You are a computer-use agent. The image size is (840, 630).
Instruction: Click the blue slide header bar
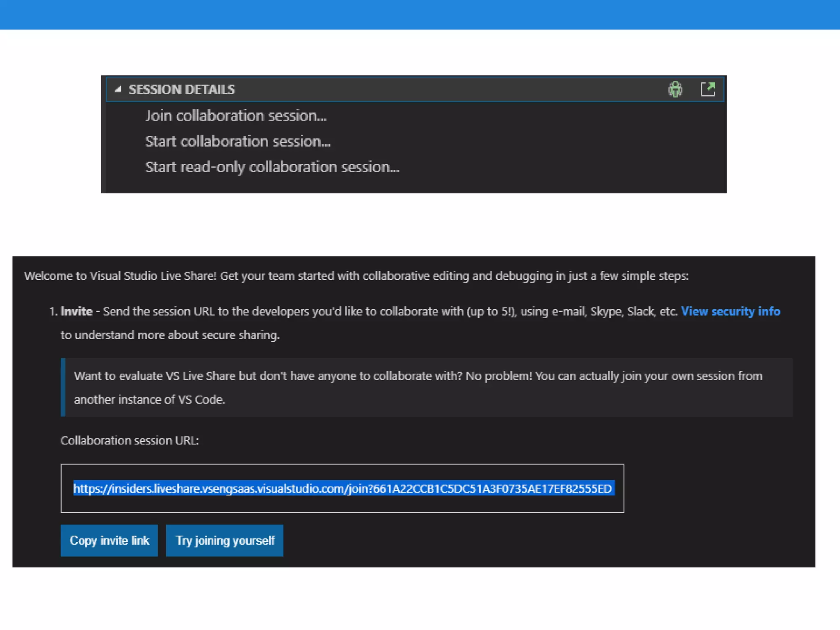pyautogui.click(x=420, y=14)
